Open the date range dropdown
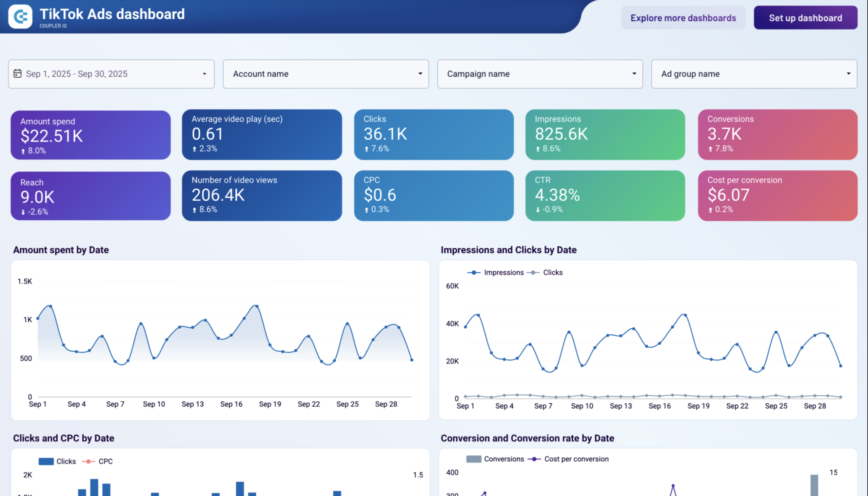Image resolution: width=868 pixels, height=496 pixels. click(x=111, y=74)
